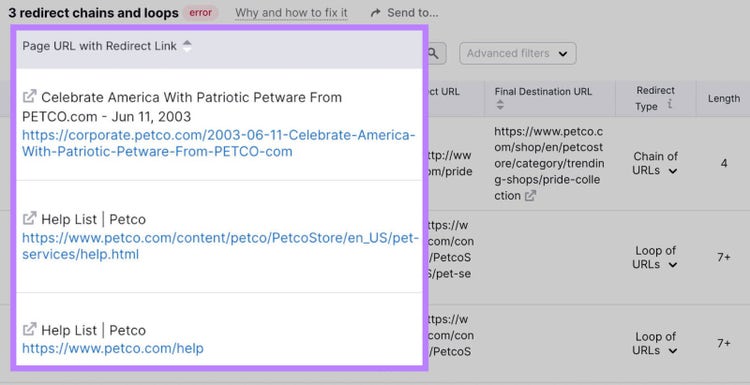The image size is (750, 385).
Task: Click the Length column header
Action: click(x=724, y=99)
